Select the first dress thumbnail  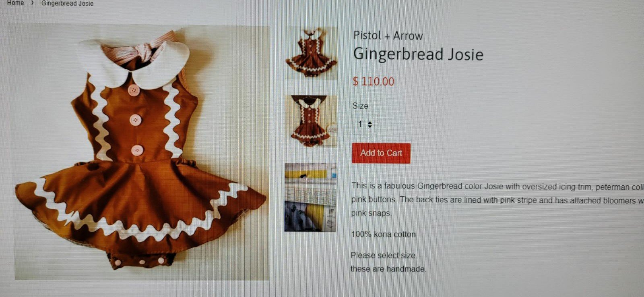pyautogui.click(x=311, y=53)
